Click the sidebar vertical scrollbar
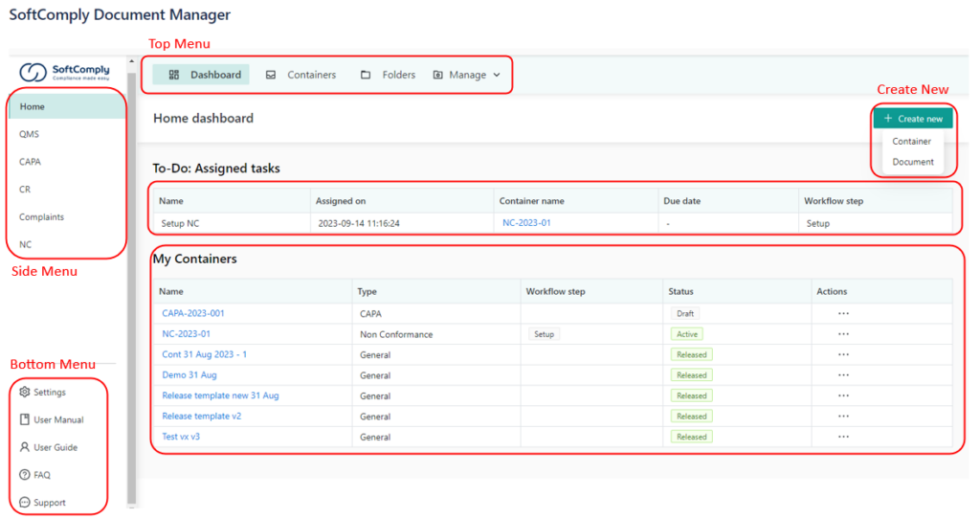 [131, 287]
